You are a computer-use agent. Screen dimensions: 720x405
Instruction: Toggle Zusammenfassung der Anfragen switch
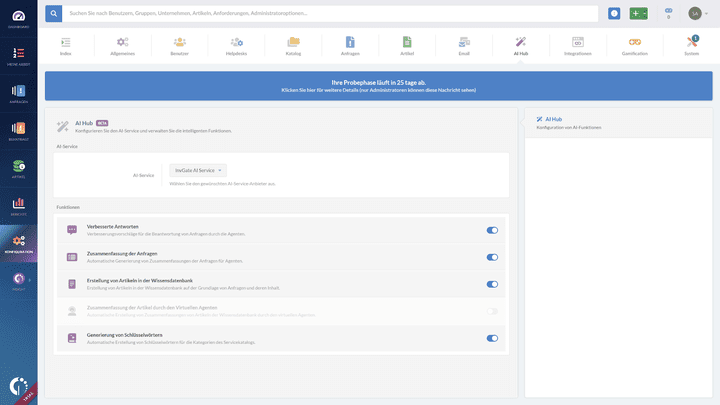tap(492, 257)
